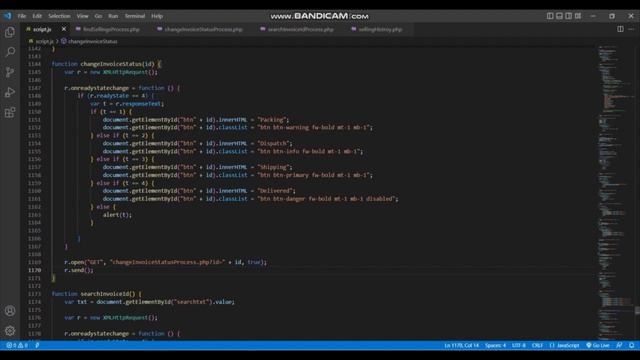Open the Manage gear icon
Viewport: 640px width, 360px height.
coord(10,331)
